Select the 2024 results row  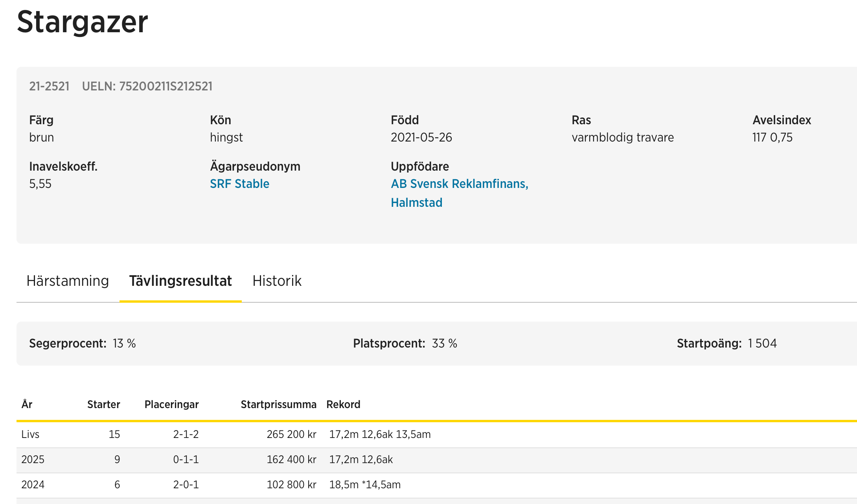coord(33,485)
